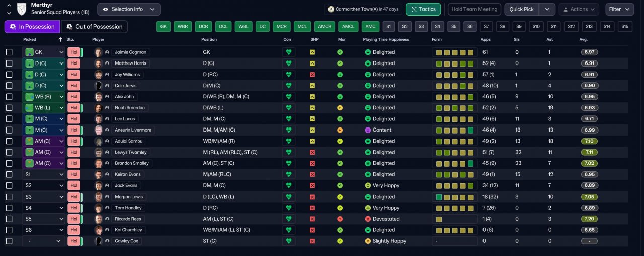Expand the Quick Pick arrow menu
This screenshot has height=256, width=644.
(x=547, y=9)
